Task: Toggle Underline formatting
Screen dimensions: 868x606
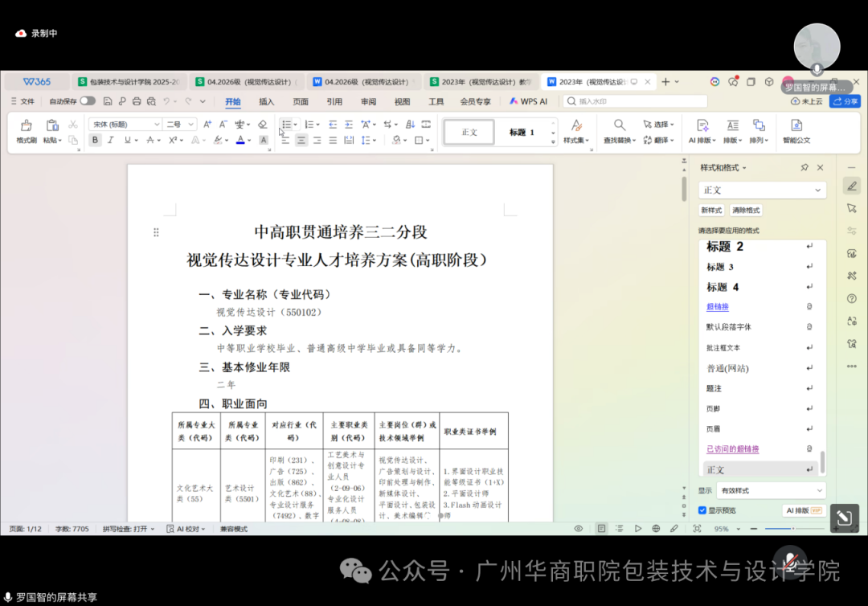Action: click(x=127, y=140)
